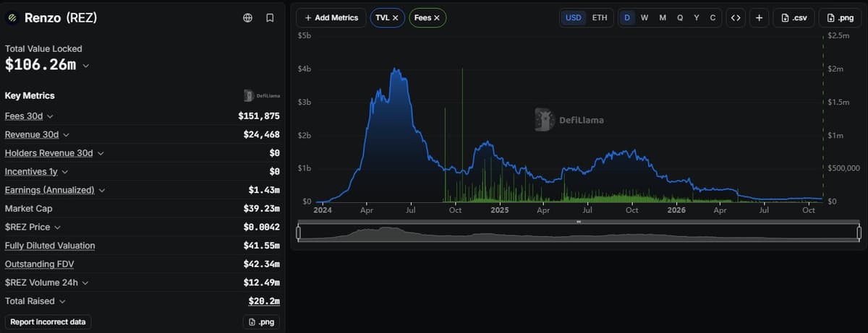Click the Market Cap label
The height and width of the screenshot is (333, 868).
tap(29, 209)
